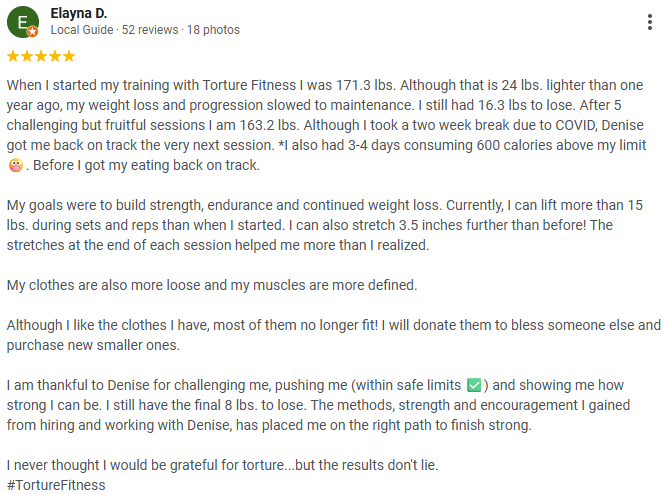The width and height of the screenshot is (663, 495).
Task: Click the "52 reviews" text
Action: click(148, 30)
